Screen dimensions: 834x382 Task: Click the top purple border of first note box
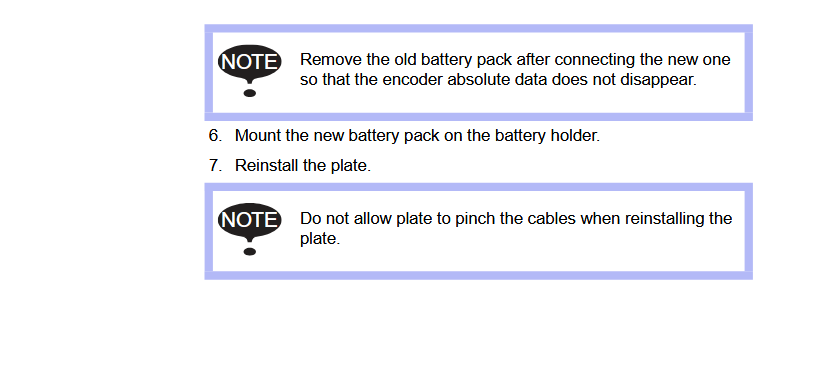(x=479, y=28)
